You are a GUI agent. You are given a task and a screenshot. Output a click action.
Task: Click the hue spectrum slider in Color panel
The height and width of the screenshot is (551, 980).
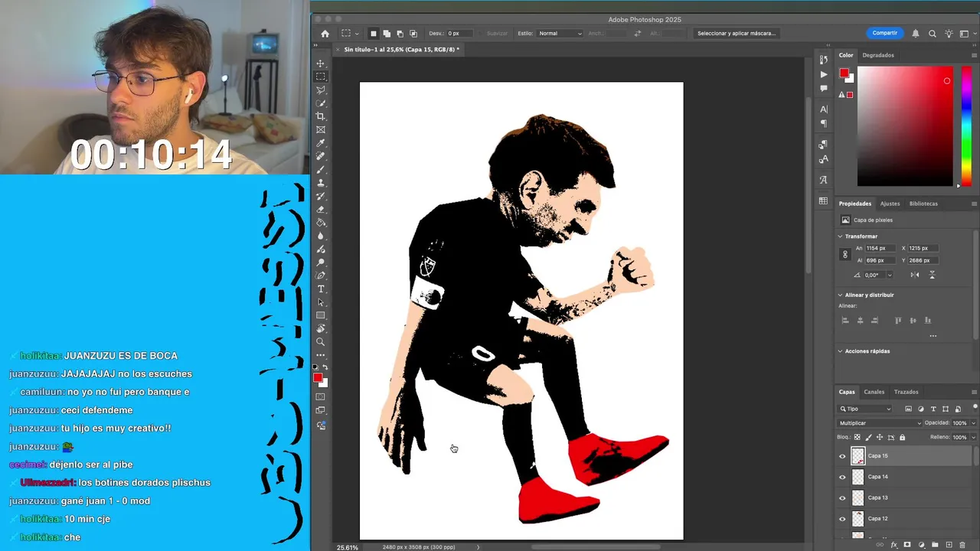tap(967, 126)
